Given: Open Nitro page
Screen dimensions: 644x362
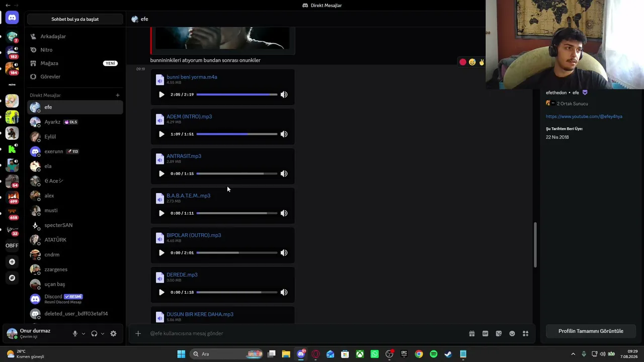Looking at the screenshot, I should (75, 50).
